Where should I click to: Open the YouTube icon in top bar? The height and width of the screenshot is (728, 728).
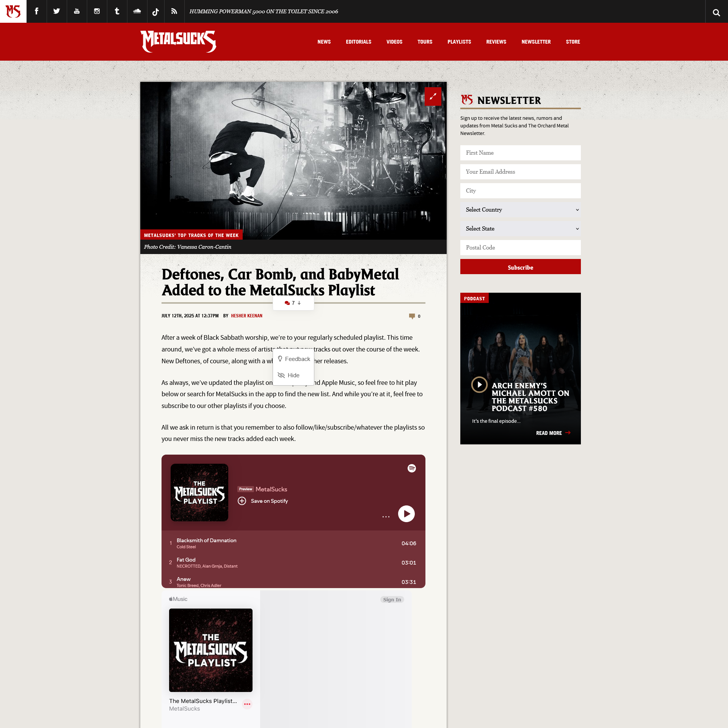77,11
